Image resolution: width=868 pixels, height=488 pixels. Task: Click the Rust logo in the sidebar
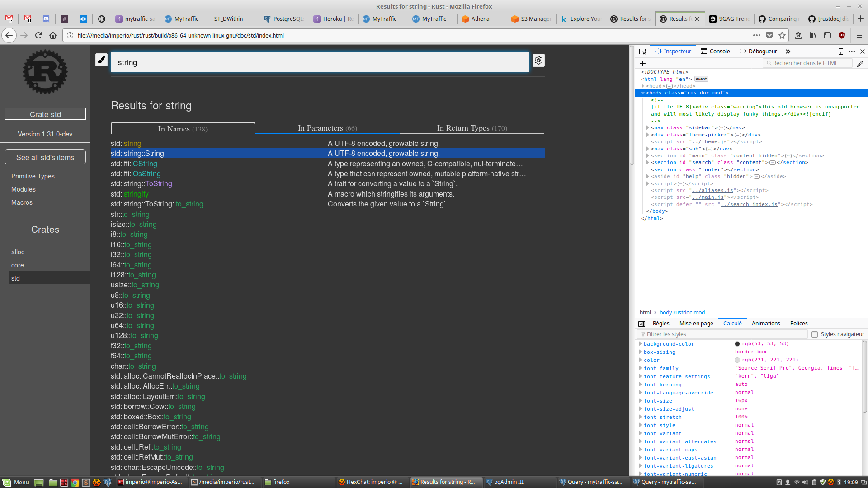click(45, 71)
